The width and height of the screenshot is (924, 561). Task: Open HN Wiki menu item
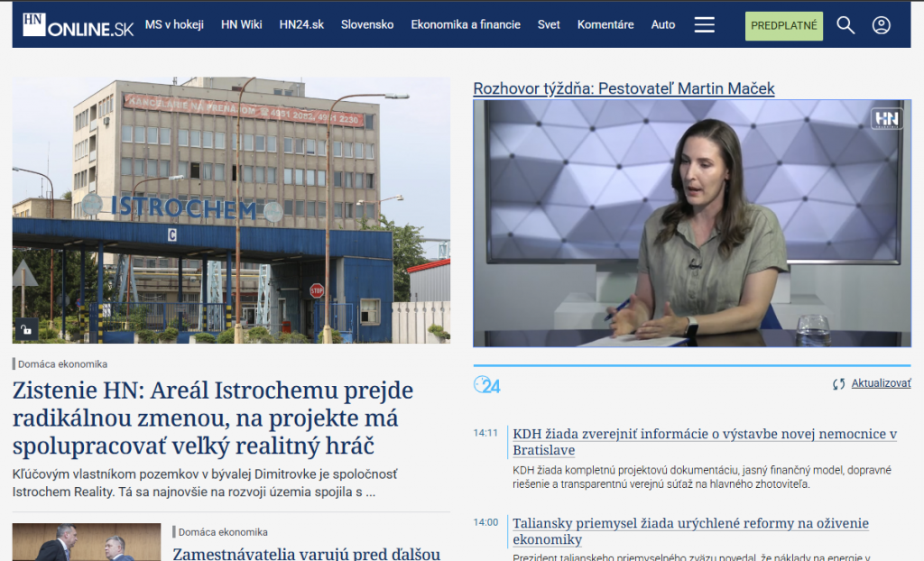[x=242, y=24]
